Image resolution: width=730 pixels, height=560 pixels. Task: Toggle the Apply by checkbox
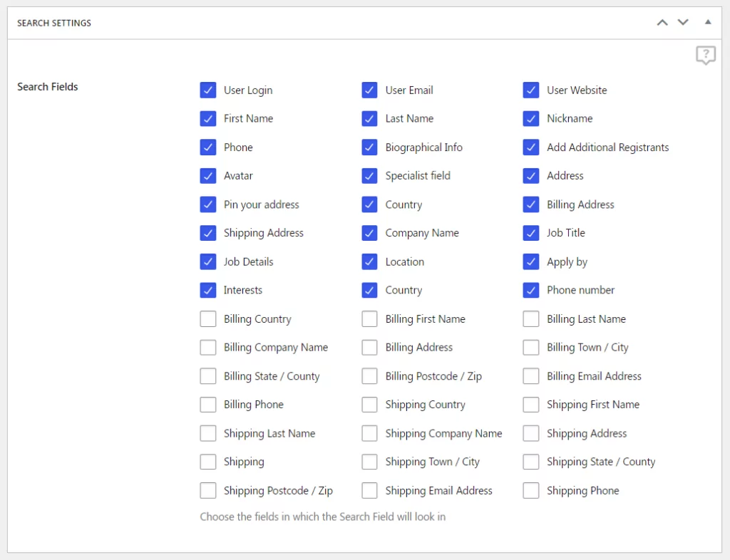tap(531, 261)
